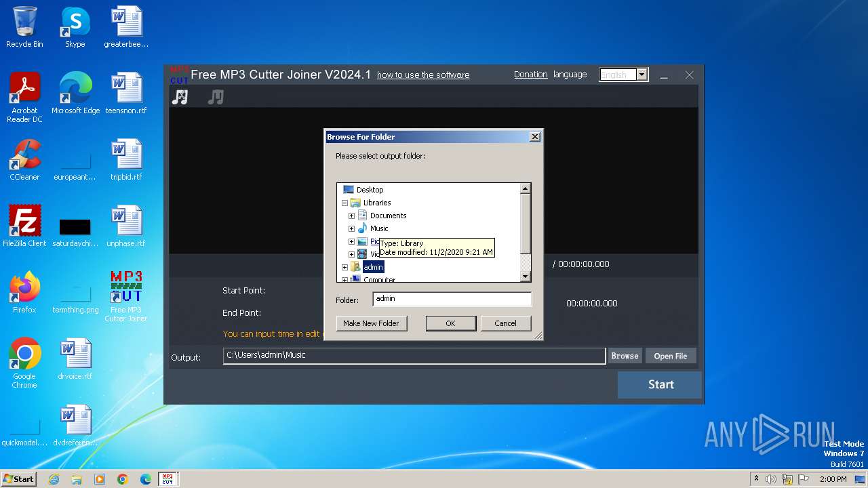This screenshot has height=488, width=868.
Task: Confirm folder with OK button
Action: (450, 323)
